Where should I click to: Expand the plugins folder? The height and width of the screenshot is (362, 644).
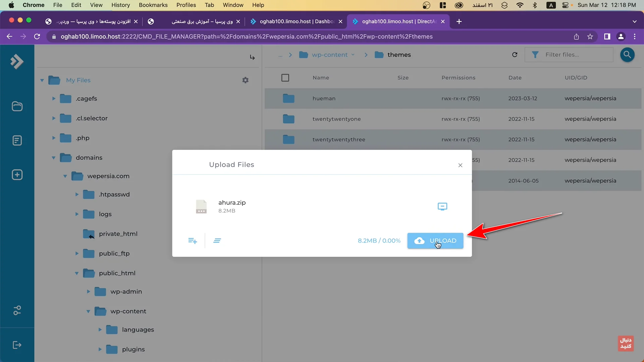(x=100, y=349)
